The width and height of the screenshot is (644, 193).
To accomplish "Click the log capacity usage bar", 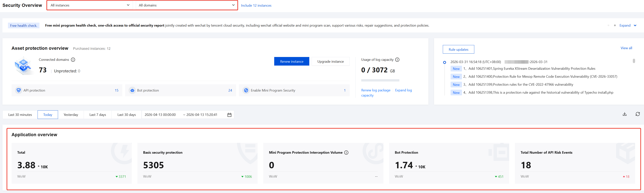I will pos(380,80).
